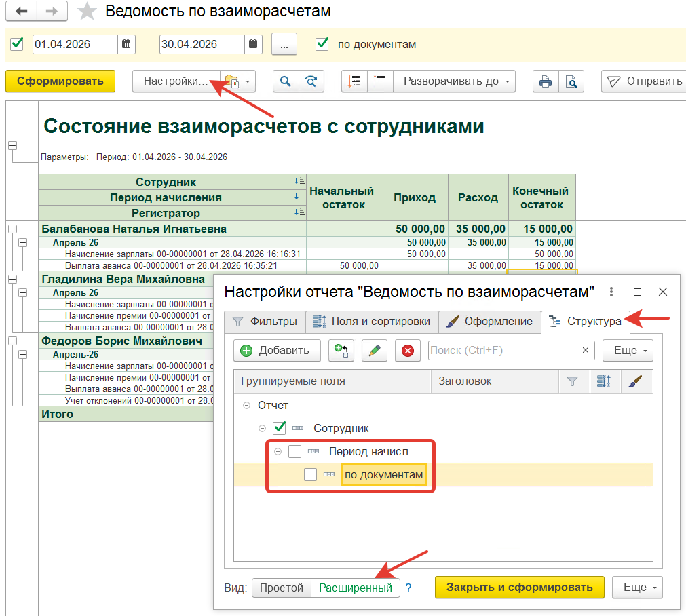Click 'Выплата аванса 00-00000001 от 28.04.2026 16:35:21' row
This screenshot has width=686, height=616.
point(171,265)
